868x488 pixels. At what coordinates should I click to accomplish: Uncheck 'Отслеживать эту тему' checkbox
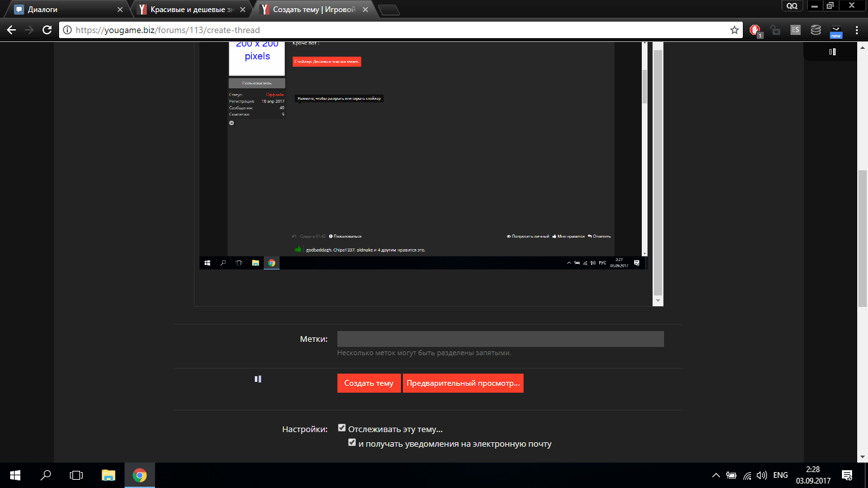tap(342, 428)
